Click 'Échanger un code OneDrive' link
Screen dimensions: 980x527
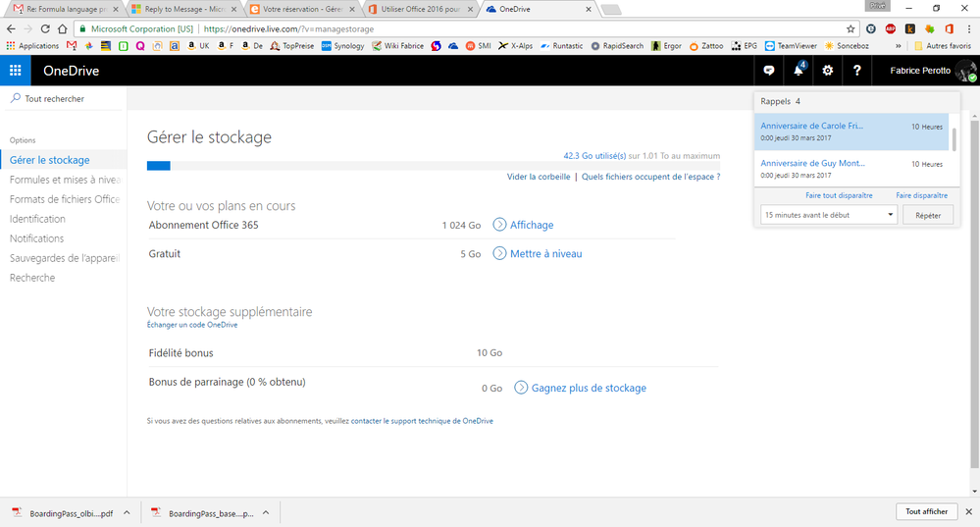tap(192, 325)
